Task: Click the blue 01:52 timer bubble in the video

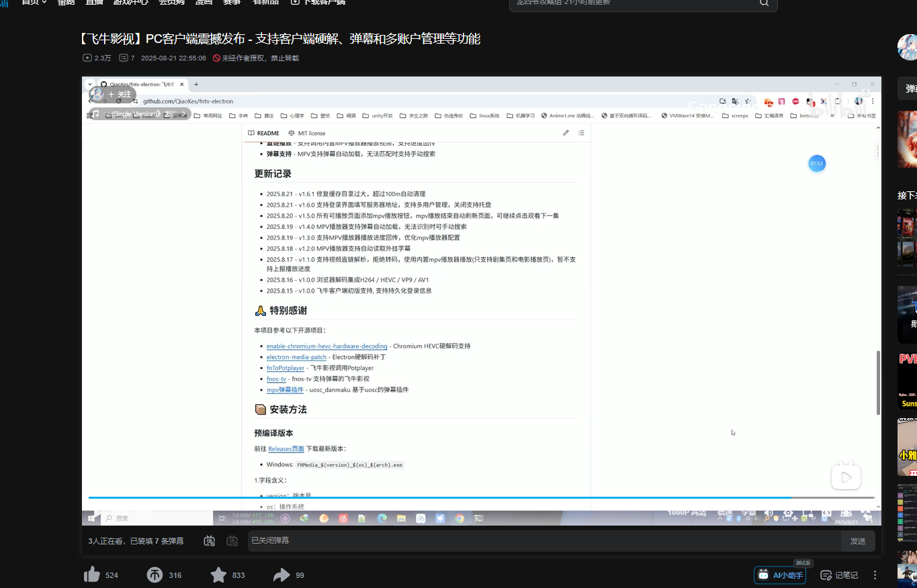Action: pyautogui.click(x=816, y=163)
